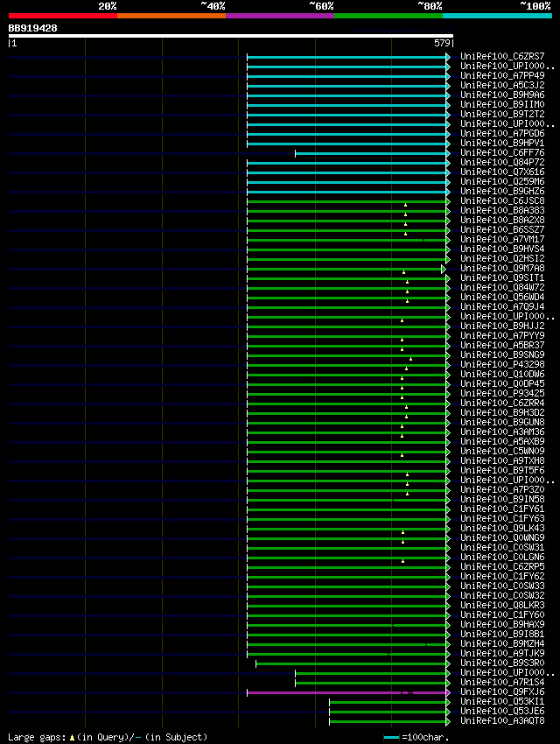Click the red 20% identity legend segment
This screenshot has height=744, width=560.
[63, 16]
